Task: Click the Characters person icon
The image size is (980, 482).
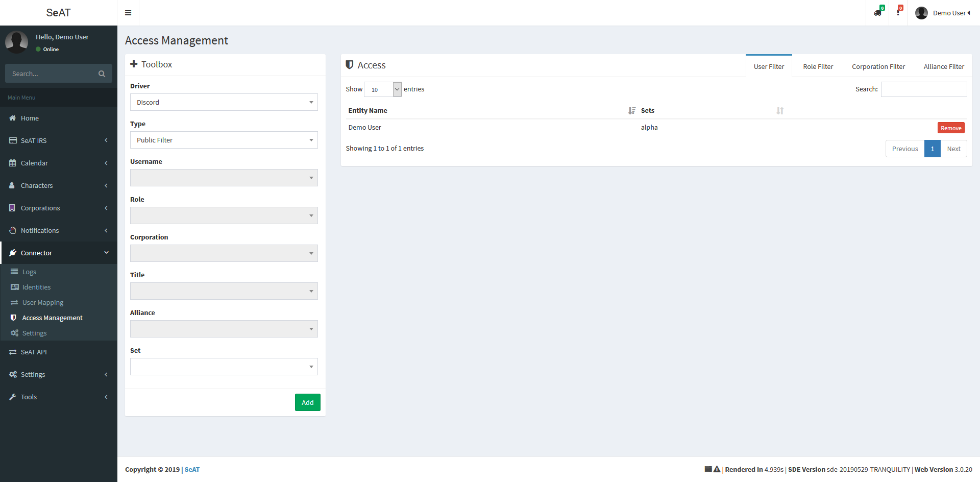Action: pos(12,185)
